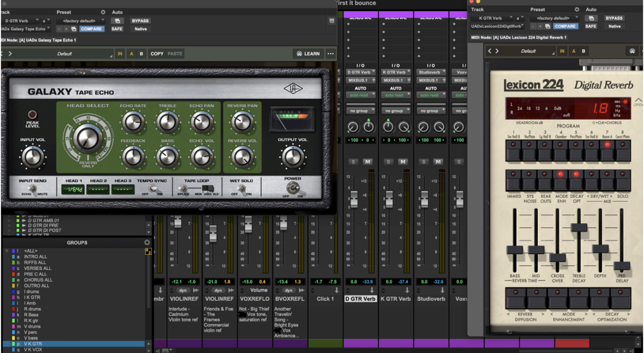Click Lexicon Treble Decay slider
The image size is (644, 353).
click(x=579, y=227)
